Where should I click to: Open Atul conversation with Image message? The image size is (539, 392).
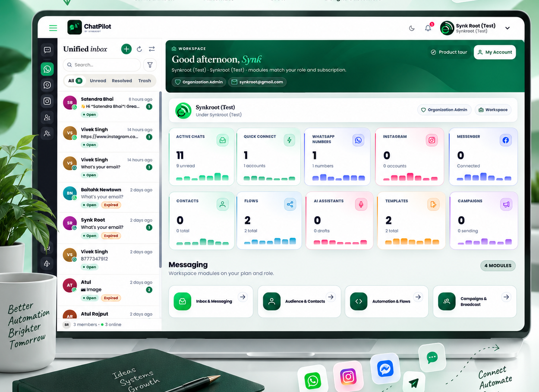[108, 290]
